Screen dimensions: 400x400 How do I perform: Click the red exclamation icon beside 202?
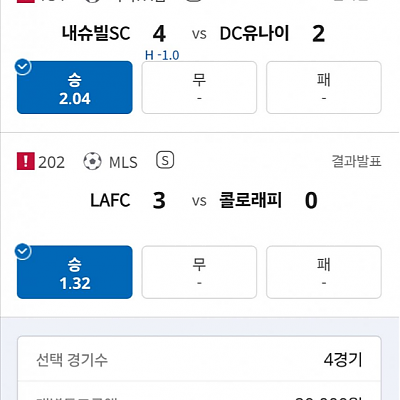(26, 161)
